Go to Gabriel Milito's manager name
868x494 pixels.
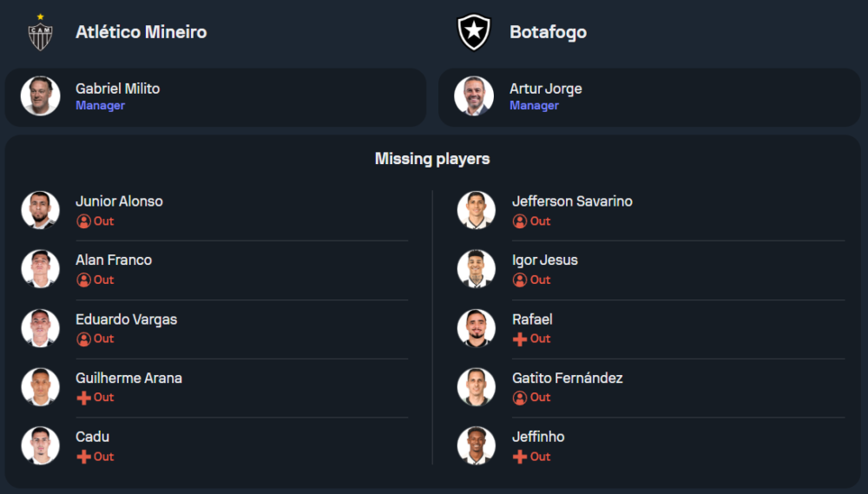coord(117,89)
